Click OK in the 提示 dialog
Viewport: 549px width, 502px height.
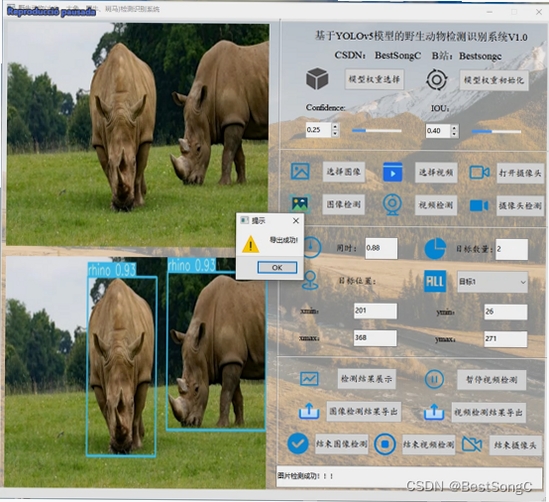click(x=277, y=268)
